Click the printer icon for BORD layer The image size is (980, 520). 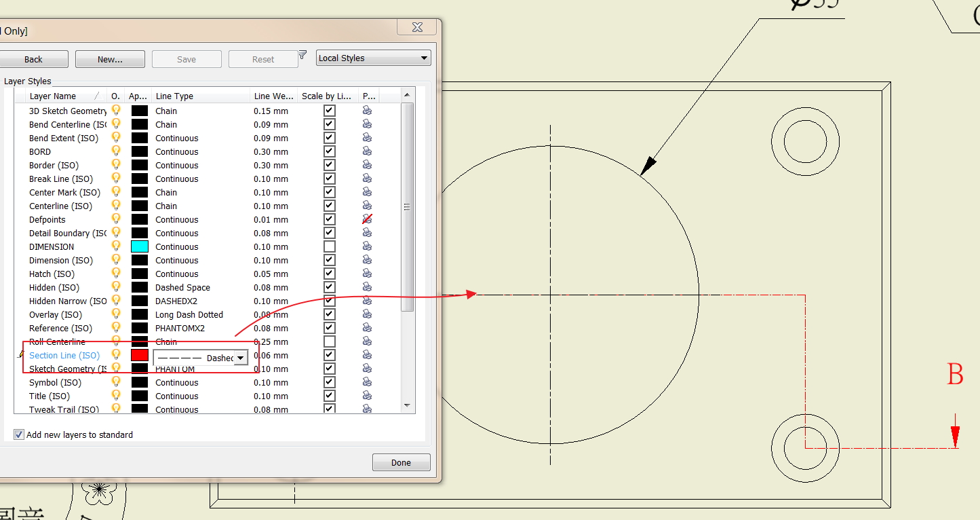[366, 151]
